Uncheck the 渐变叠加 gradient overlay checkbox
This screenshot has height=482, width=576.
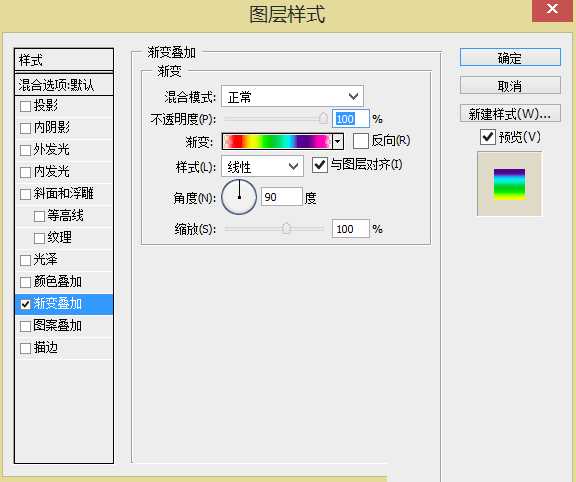pyautogui.click(x=25, y=304)
